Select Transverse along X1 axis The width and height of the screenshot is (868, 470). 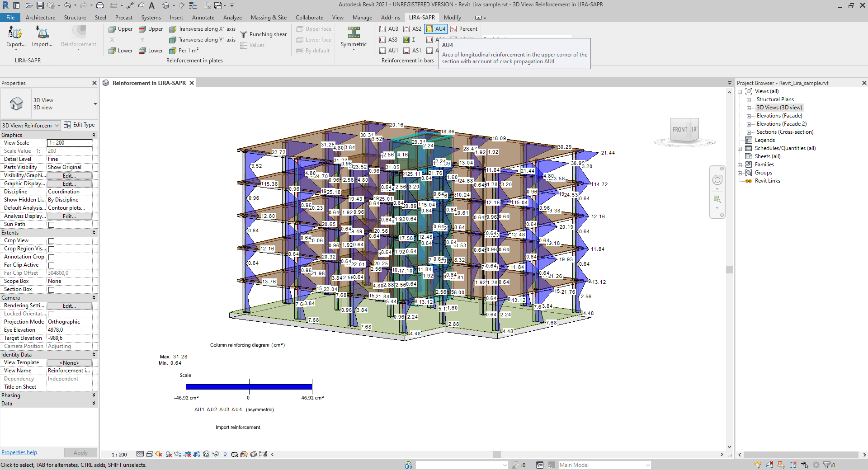coord(203,29)
